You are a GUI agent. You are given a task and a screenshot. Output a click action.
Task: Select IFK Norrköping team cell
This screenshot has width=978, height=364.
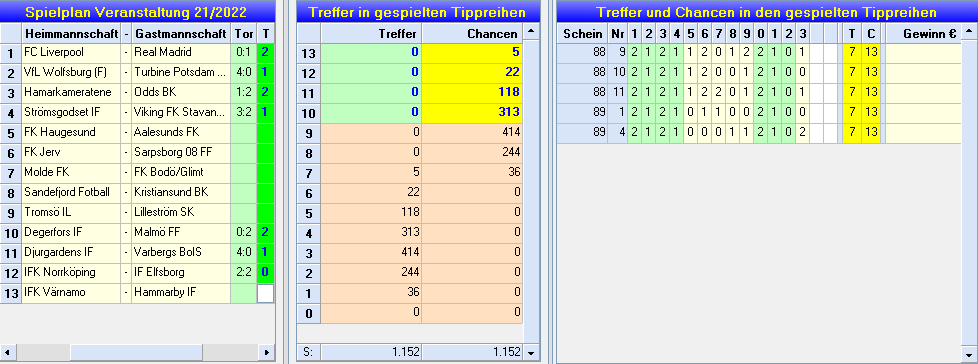click(71, 272)
